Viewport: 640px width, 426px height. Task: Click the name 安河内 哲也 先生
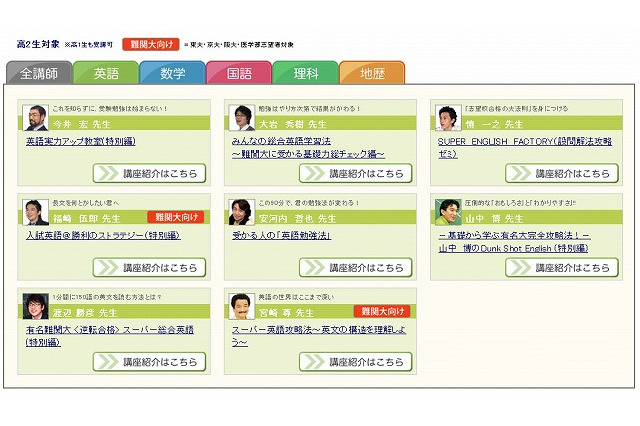[x=298, y=219]
